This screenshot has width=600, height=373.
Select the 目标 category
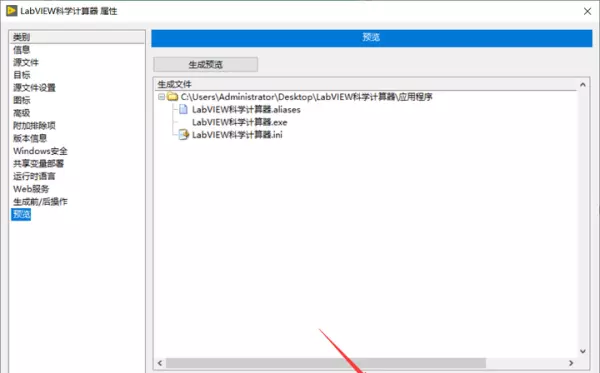click(21, 75)
